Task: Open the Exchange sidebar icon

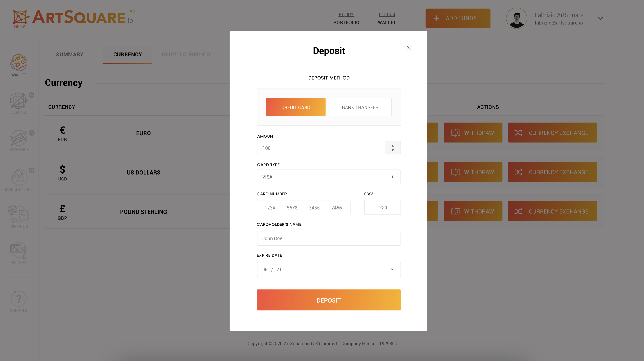Action: pyautogui.click(x=19, y=138)
